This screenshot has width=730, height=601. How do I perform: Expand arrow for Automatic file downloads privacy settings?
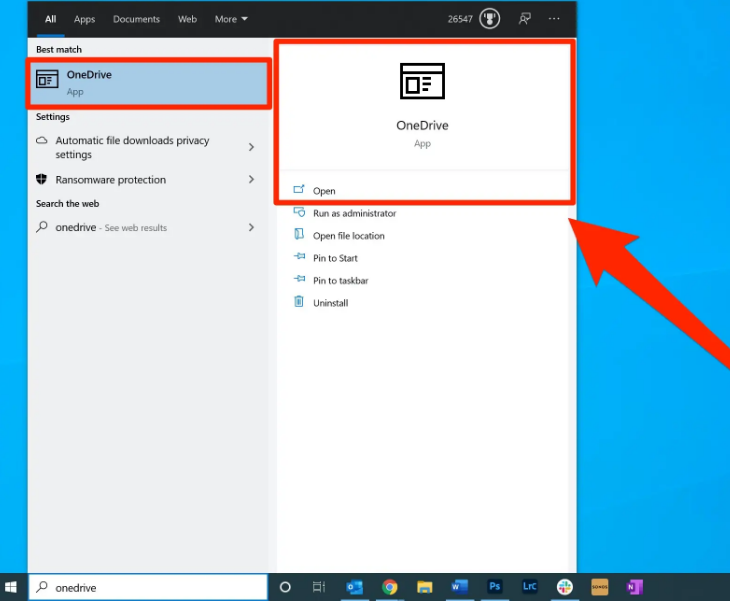point(251,147)
